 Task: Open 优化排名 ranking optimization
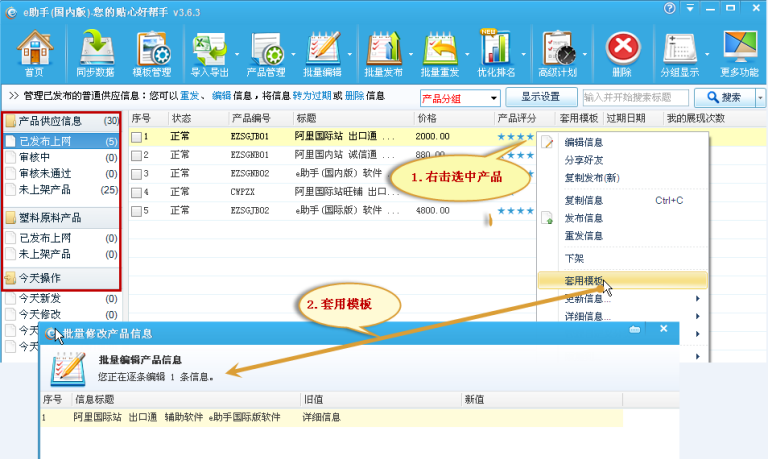coord(496,53)
